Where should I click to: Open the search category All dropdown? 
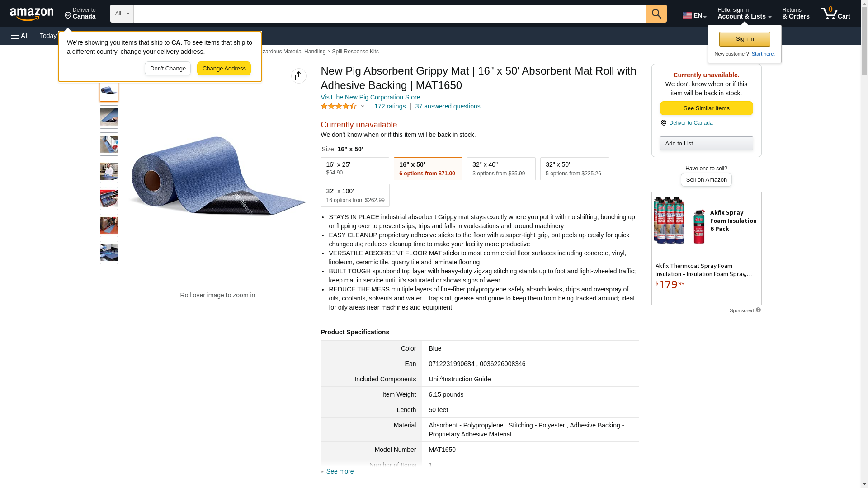(122, 14)
